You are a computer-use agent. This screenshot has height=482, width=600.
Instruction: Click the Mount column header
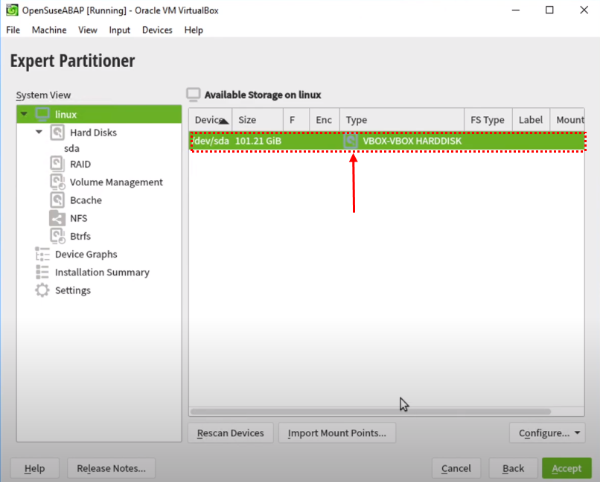click(x=567, y=120)
